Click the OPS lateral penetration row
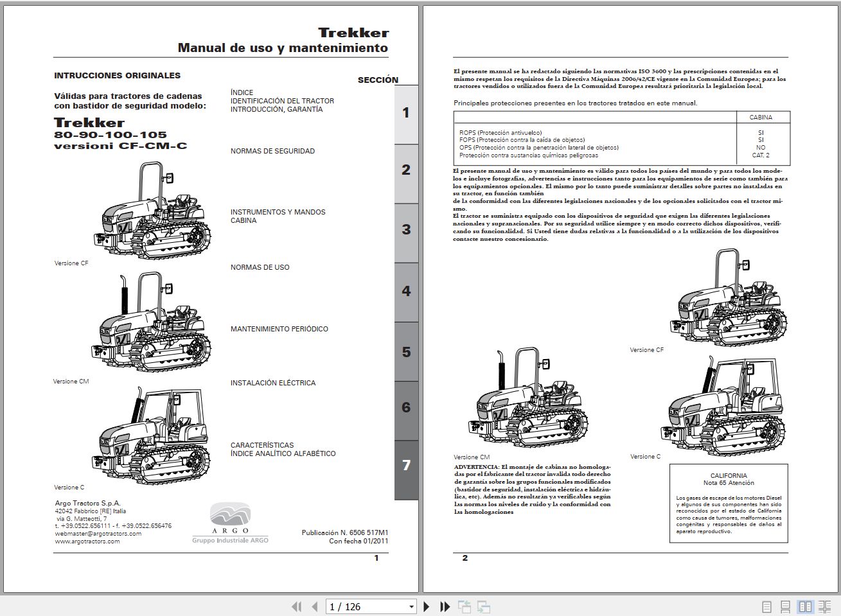The height and width of the screenshot is (616, 841). pos(538,148)
